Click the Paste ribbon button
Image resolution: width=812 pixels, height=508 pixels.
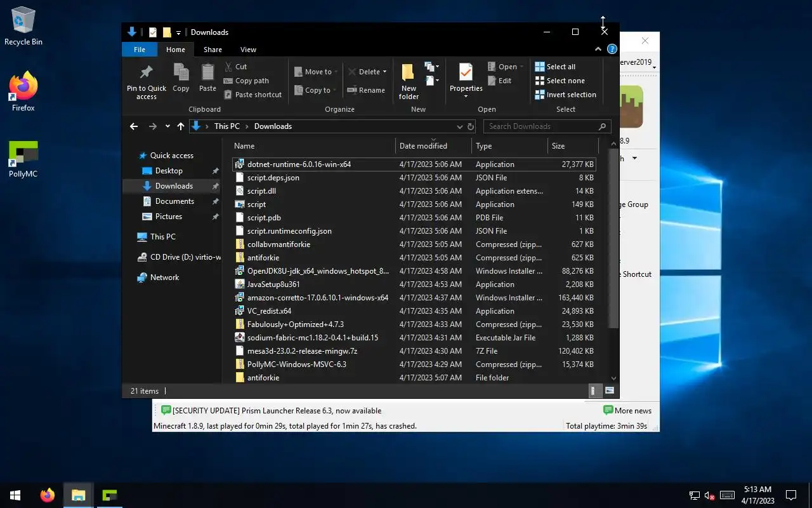point(207,78)
